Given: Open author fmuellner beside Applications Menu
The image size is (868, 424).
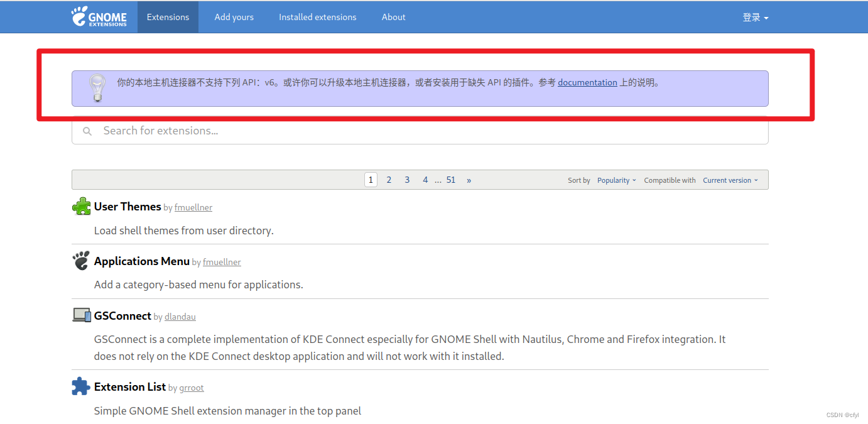Looking at the screenshot, I should click(222, 262).
